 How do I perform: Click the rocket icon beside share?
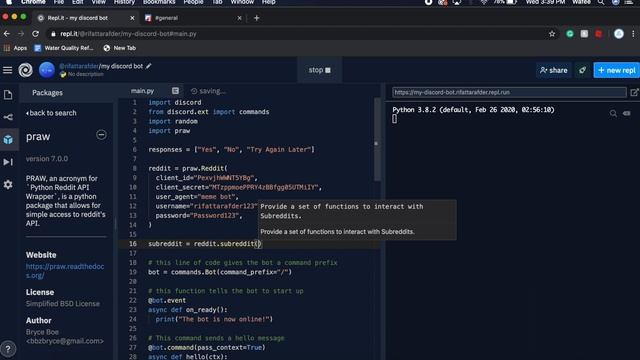click(582, 70)
